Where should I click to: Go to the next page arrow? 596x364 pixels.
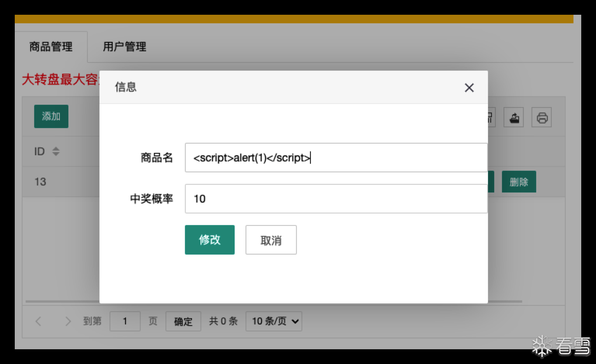click(x=68, y=321)
